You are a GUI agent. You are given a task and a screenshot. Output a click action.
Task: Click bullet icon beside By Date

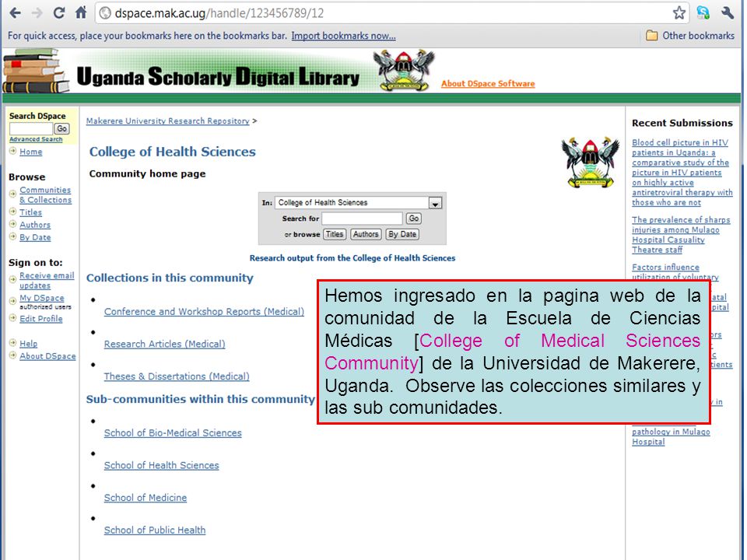tap(13, 236)
